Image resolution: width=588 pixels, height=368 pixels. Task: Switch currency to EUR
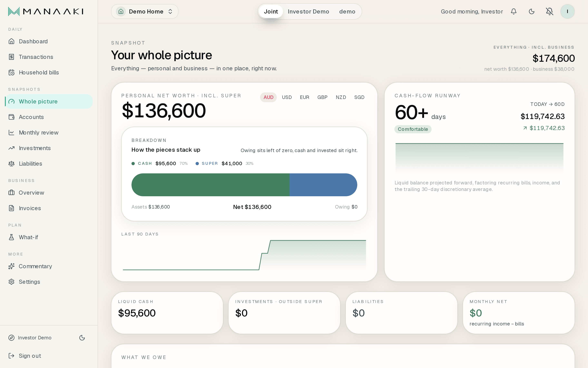304,97
